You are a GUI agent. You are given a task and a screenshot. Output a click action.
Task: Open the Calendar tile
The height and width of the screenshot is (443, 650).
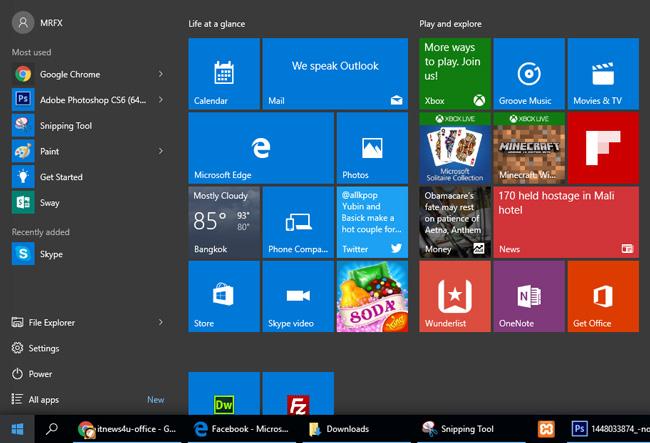click(224, 74)
